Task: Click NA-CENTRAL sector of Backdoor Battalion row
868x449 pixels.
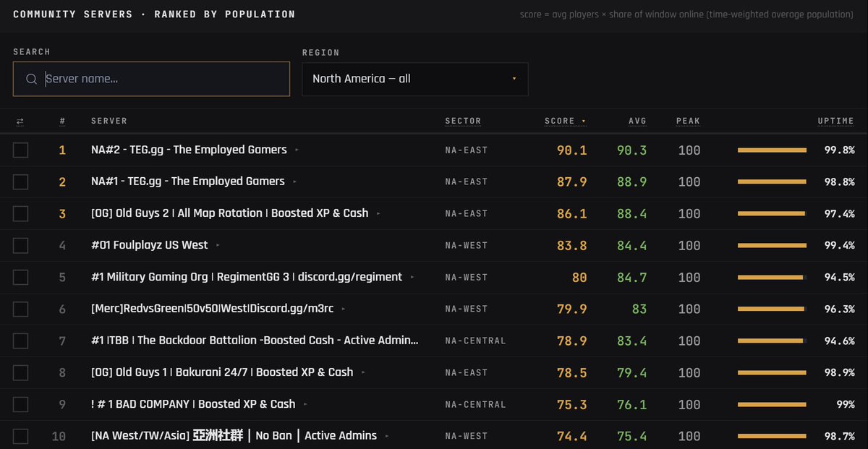Action: [475, 341]
